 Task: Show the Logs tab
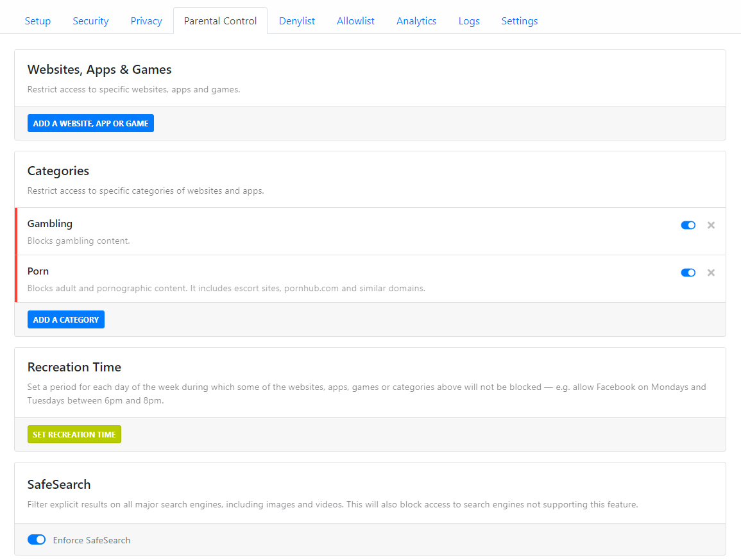click(469, 21)
